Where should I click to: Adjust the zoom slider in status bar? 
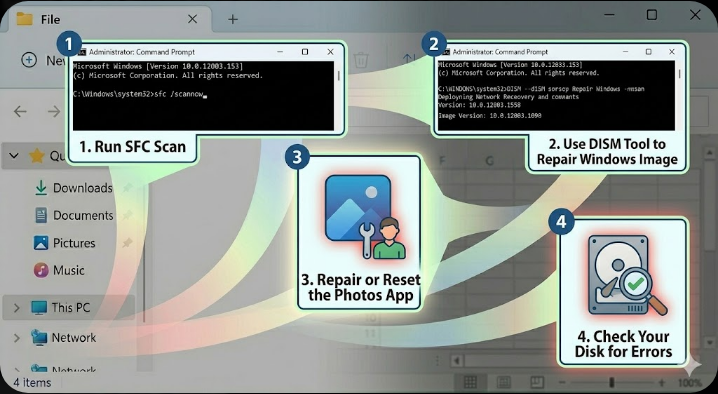pos(611,383)
